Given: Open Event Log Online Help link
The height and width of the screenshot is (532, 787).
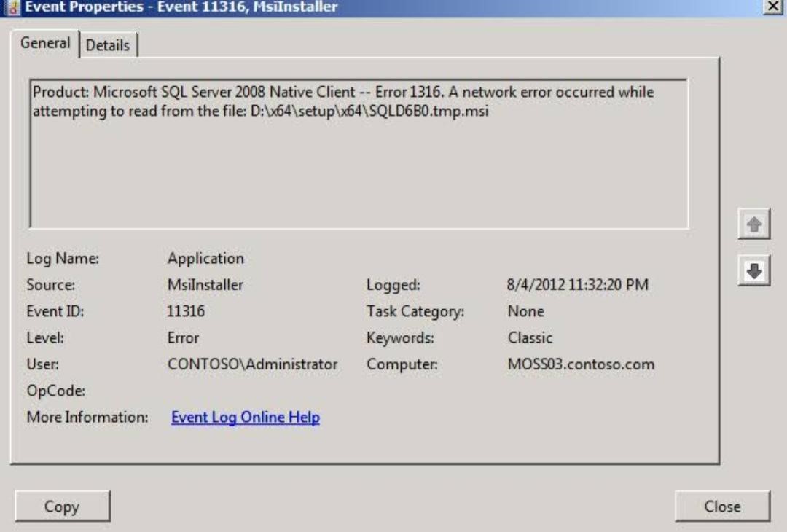Looking at the screenshot, I should (x=246, y=417).
